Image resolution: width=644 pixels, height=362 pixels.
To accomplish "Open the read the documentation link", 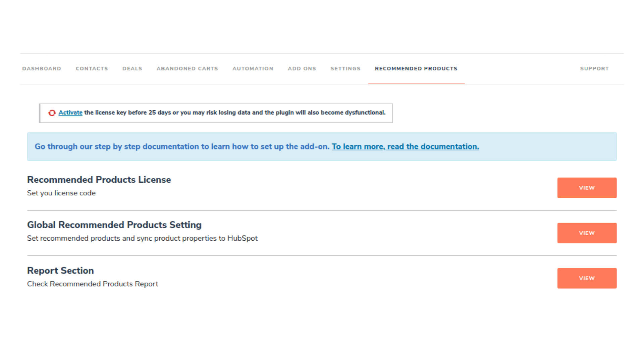I will [x=405, y=147].
